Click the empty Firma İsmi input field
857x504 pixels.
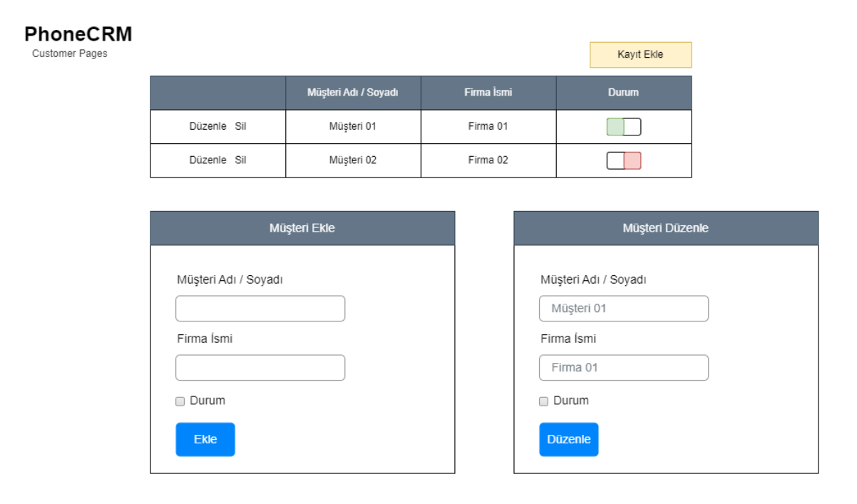(x=260, y=367)
